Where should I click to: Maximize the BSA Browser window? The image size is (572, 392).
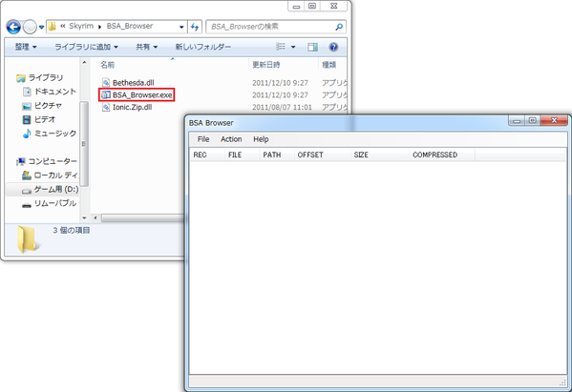[x=532, y=120]
